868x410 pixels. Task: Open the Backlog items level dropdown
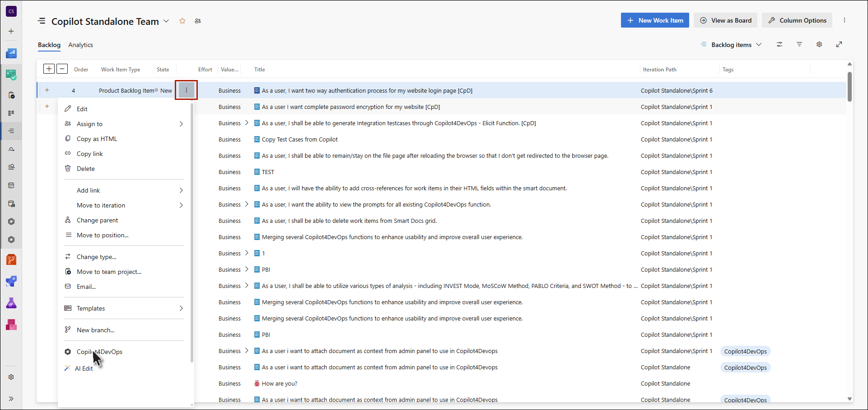(732, 45)
